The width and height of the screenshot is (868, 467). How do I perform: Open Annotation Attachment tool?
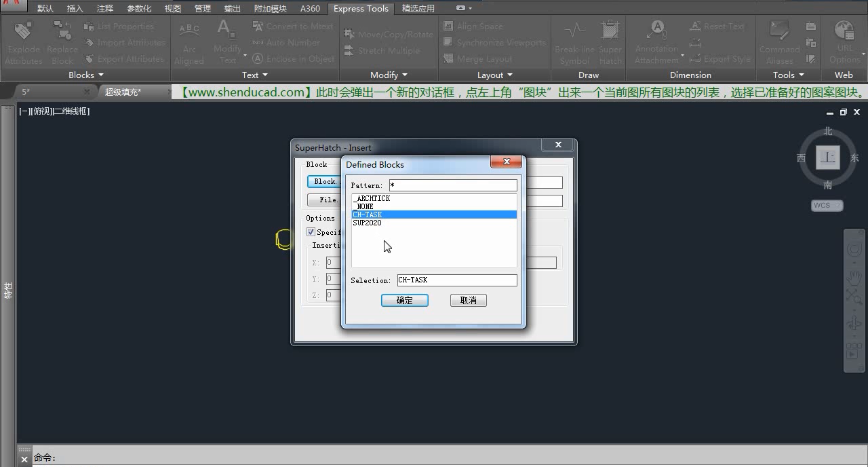(x=656, y=42)
